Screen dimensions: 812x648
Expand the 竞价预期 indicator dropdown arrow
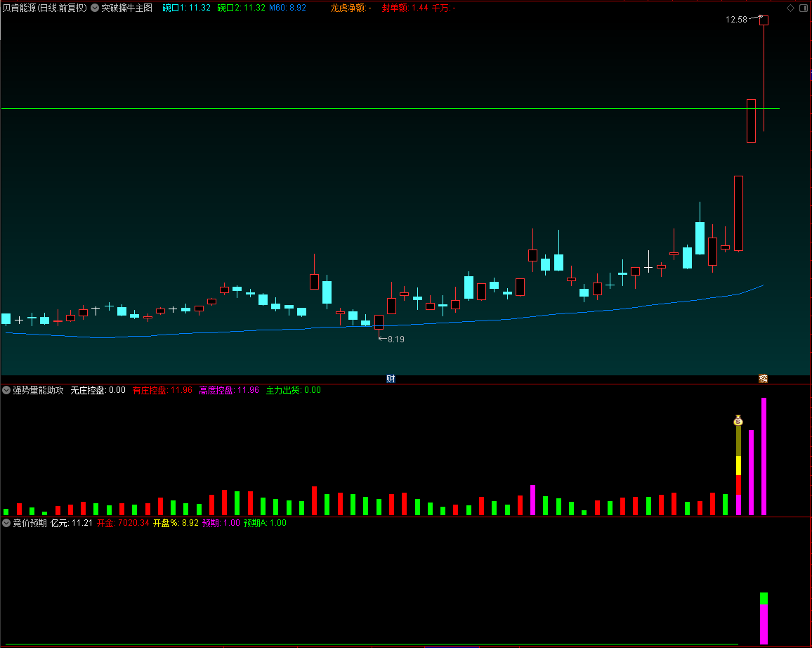click(6, 523)
